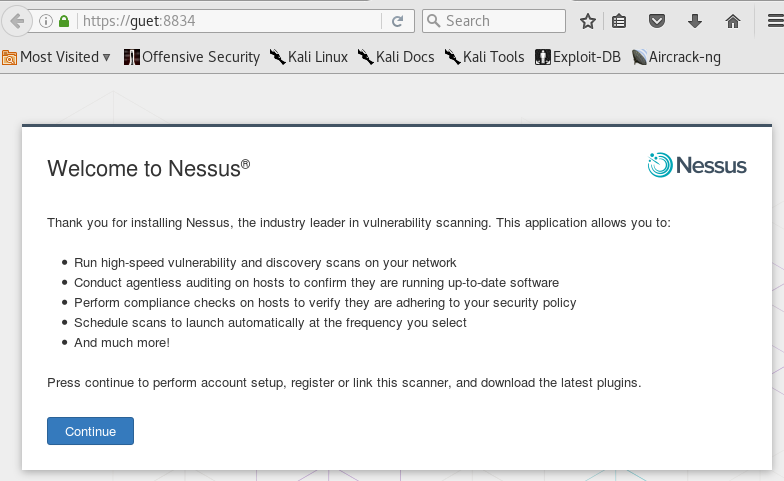Open the Kali Tools bookmark
The image size is (784, 481).
point(484,57)
